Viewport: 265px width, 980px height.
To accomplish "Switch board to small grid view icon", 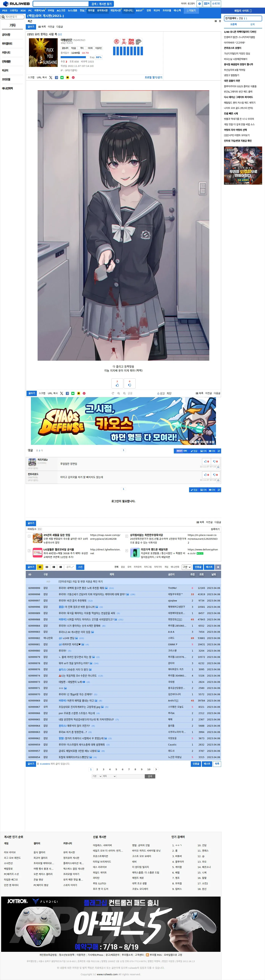I will (x=47, y=567).
